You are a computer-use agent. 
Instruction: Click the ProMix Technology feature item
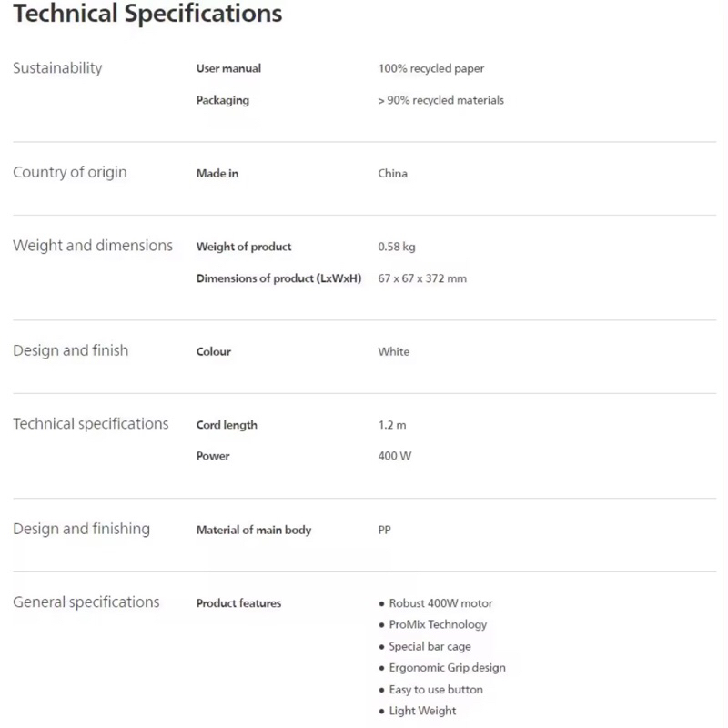coord(438,624)
